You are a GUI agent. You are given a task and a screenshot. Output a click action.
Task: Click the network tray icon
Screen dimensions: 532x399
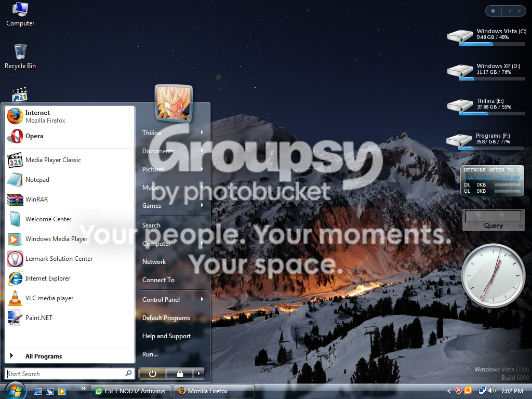pyautogui.click(x=482, y=391)
